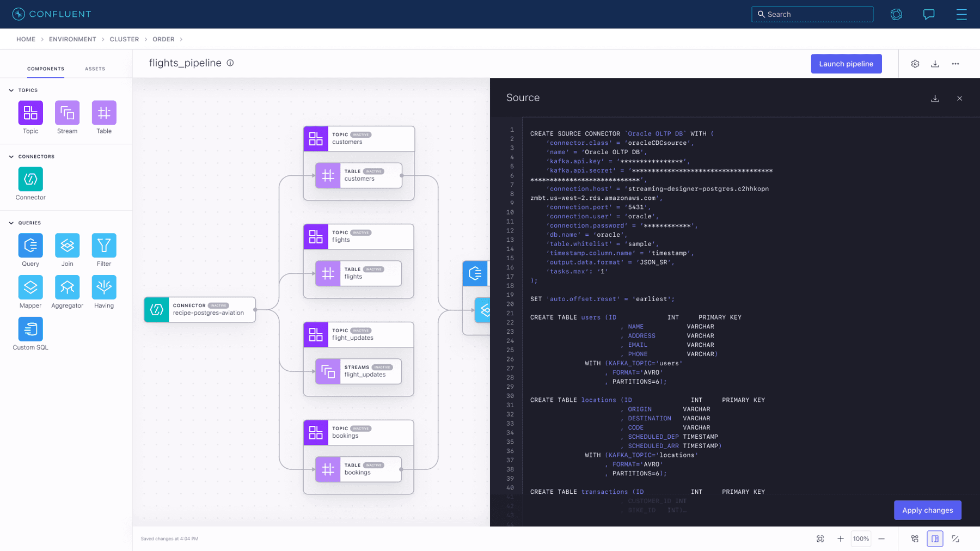The width and height of the screenshot is (980, 551).
Task: Open the more options ellipsis menu
Action: coord(955,64)
